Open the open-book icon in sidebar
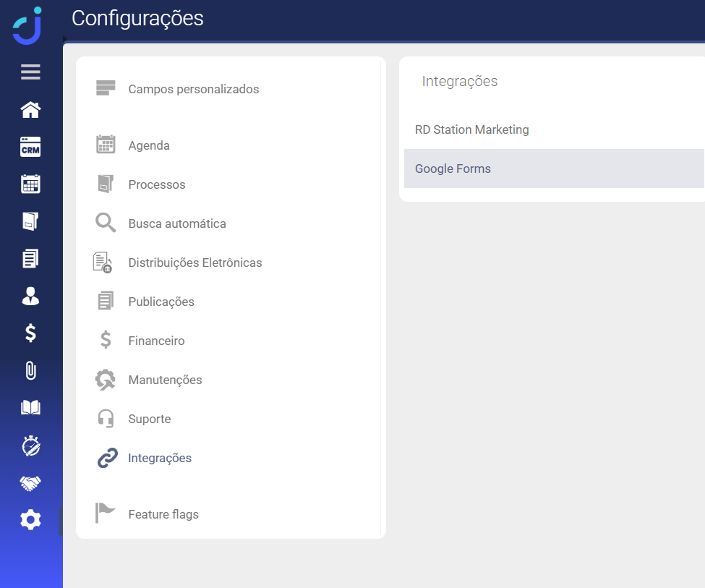The width and height of the screenshot is (705, 588). [x=30, y=408]
